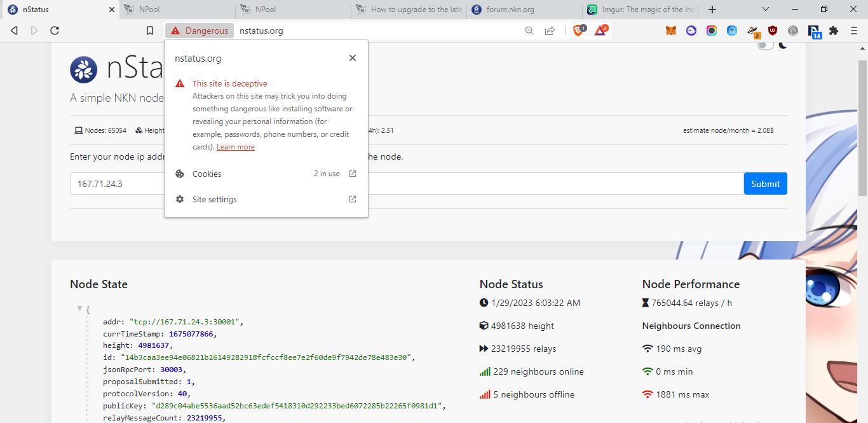
Task: Bookmark this page with the bookmark icon
Action: coord(150,31)
